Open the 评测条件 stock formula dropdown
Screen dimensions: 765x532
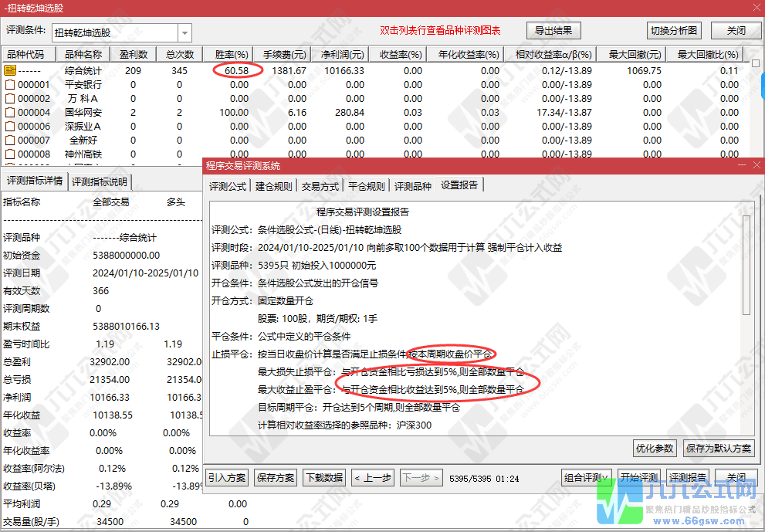click(x=184, y=32)
